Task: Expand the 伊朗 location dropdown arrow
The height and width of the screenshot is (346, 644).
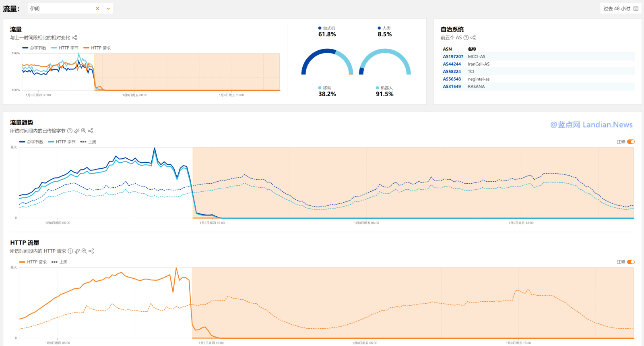Action: coord(108,8)
